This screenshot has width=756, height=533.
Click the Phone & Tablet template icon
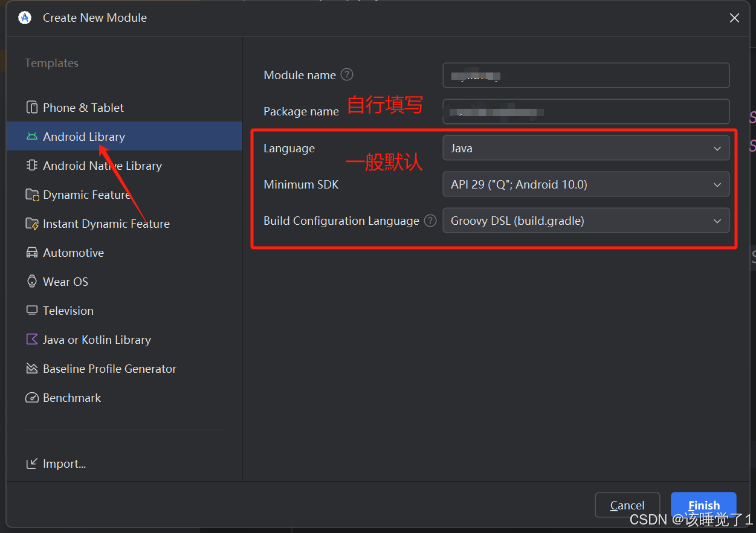(32, 108)
